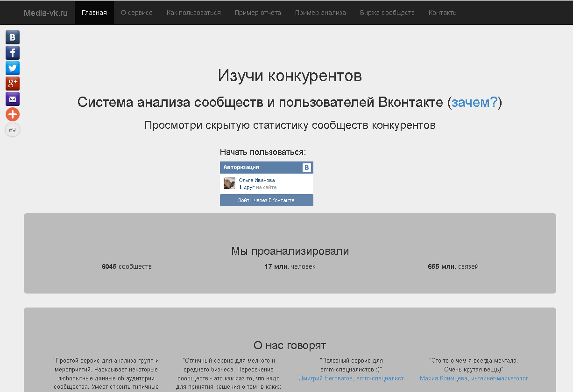This screenshot has width=573, height=392.
Task: Share page on Facebook icon
Action: click(x=13, y=53)
